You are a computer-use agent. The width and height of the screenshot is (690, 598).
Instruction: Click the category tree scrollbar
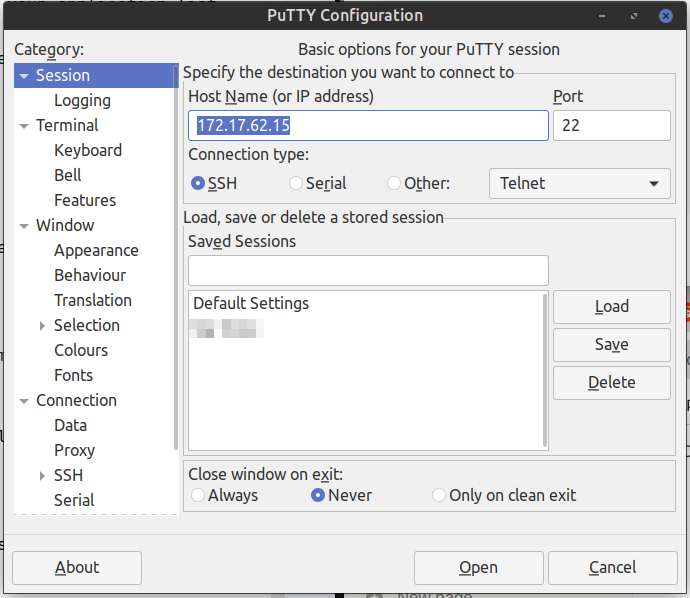click(x=176, y=257)
